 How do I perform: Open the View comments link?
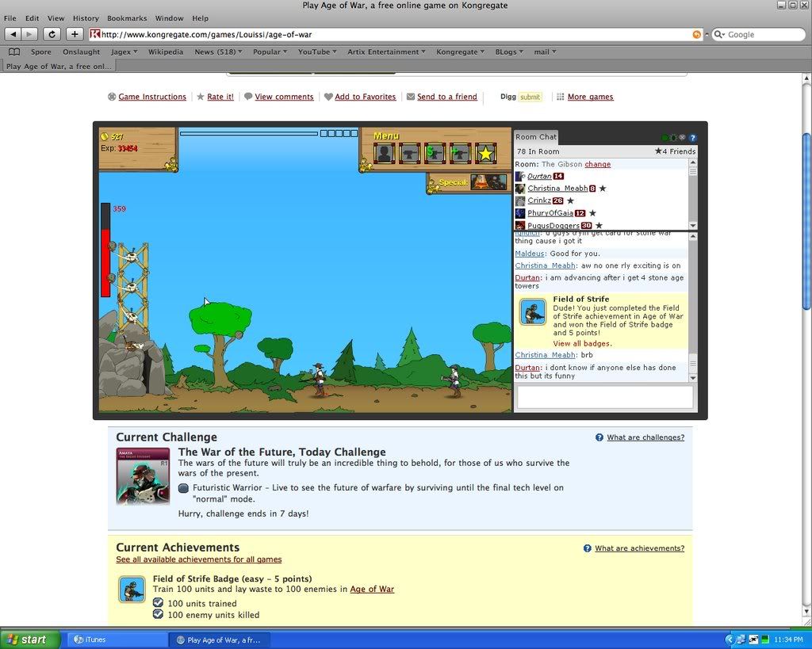point(284,97)
